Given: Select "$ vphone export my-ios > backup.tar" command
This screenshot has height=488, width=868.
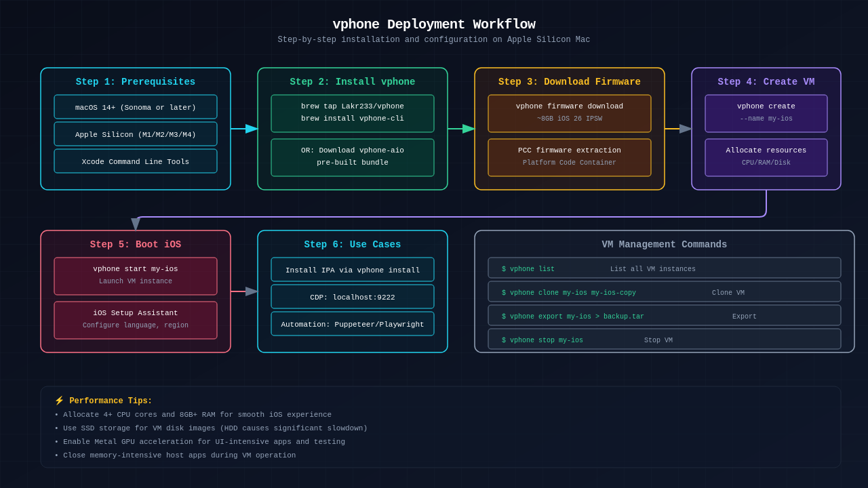Looking at the screenshot, I should (x=573, y=317).
